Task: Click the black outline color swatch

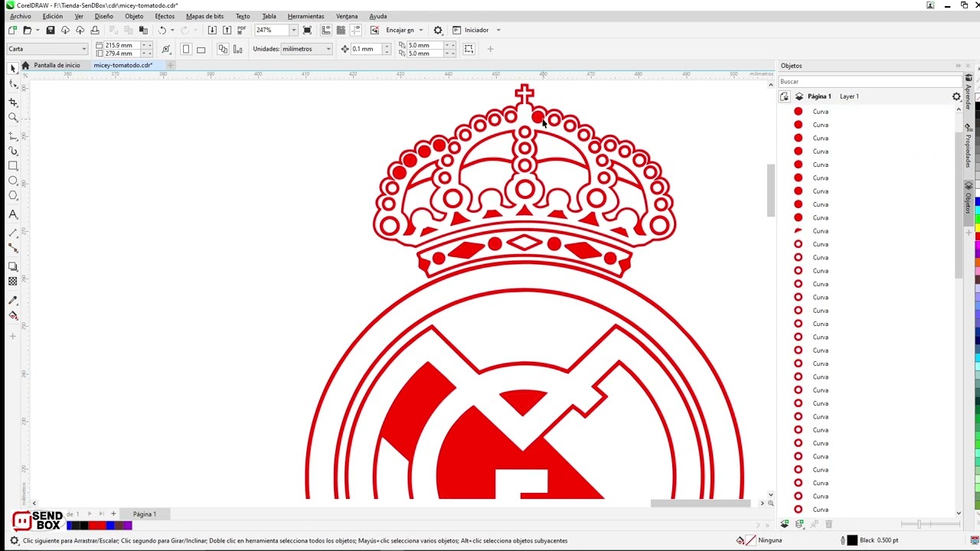Action: pos(851,540)
